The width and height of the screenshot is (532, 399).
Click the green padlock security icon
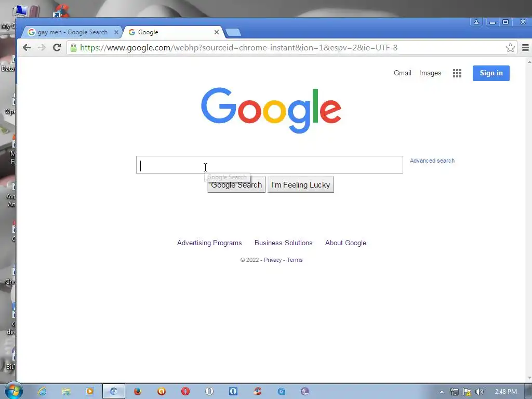click(73, 47)
